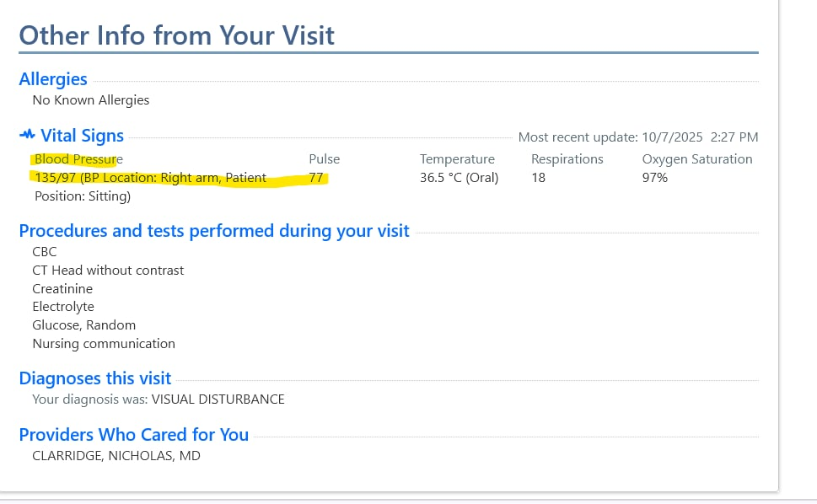817x504 pixels.
Task: Click the Oxygen Saturation value 97%
Action: coord(655,178)
